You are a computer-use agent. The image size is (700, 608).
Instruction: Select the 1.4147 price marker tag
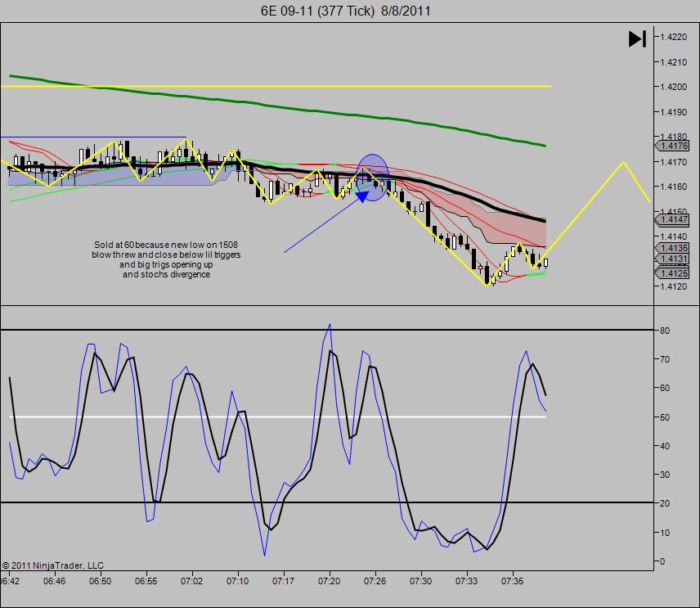(672, 219)
